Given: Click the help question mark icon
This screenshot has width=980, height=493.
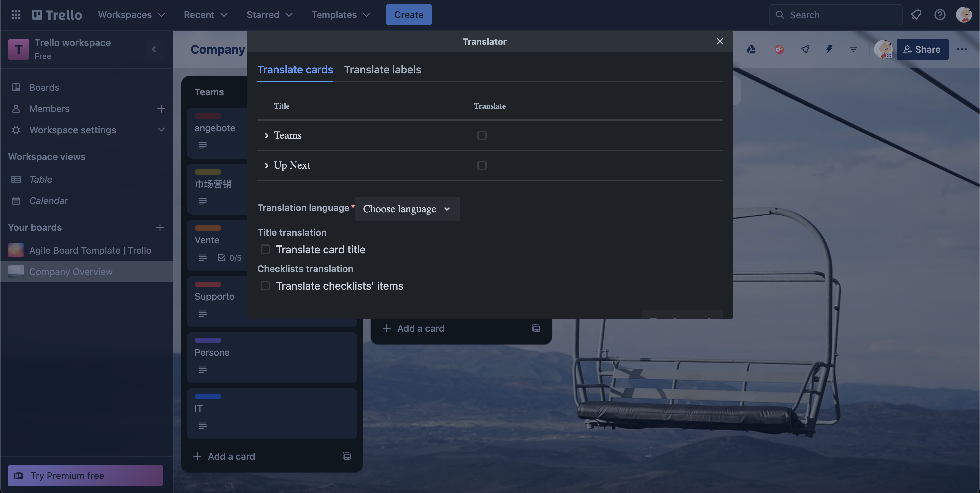Looking at the screenshot, I should coord(940,15).
